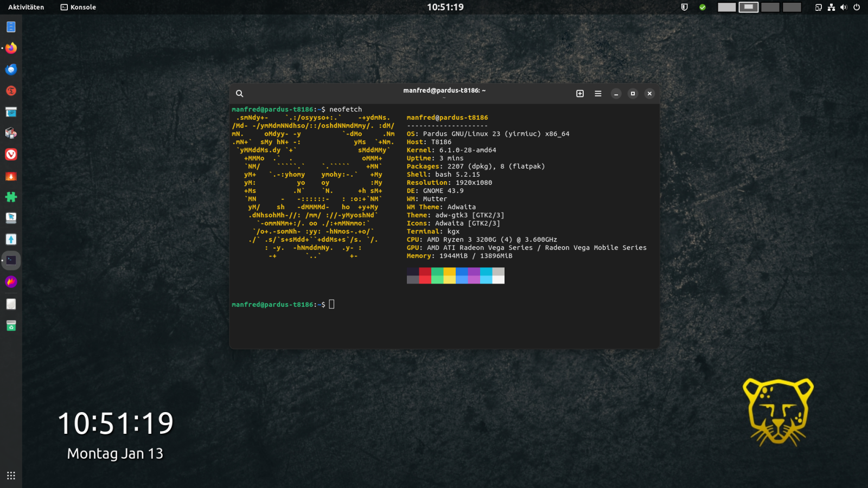The image size is (868, 488).
Task: Open Vivaldi browser from the dock
Action: (11, 155)
